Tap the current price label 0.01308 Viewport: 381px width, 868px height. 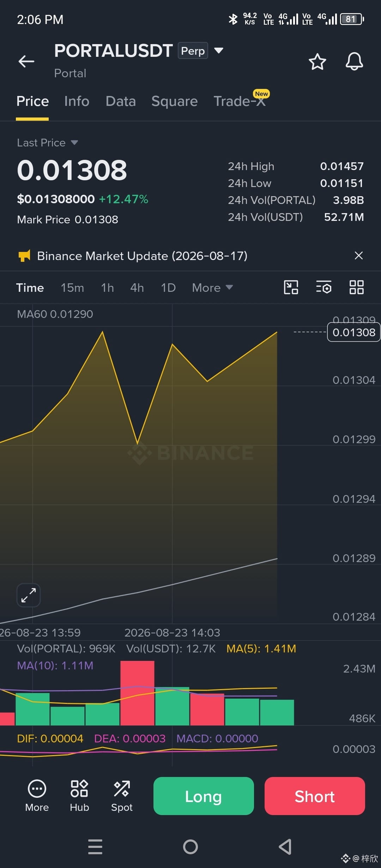tap(354, 332)
